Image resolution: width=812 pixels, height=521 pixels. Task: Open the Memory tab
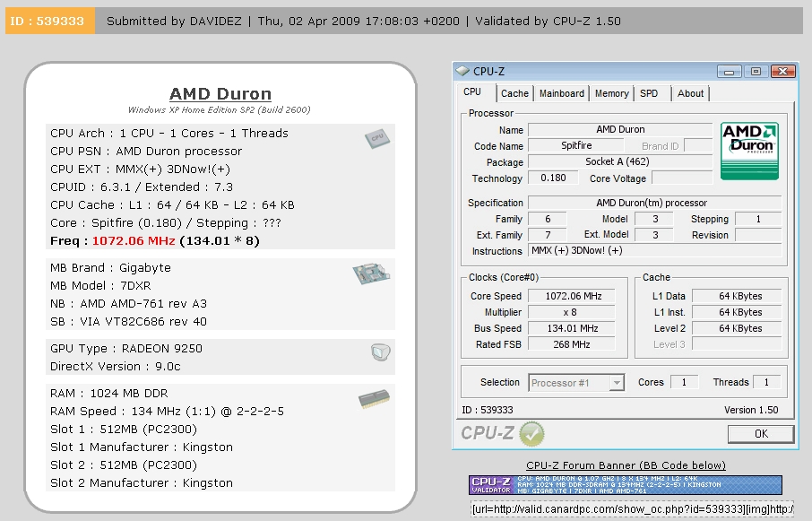(x=611, y=94)
